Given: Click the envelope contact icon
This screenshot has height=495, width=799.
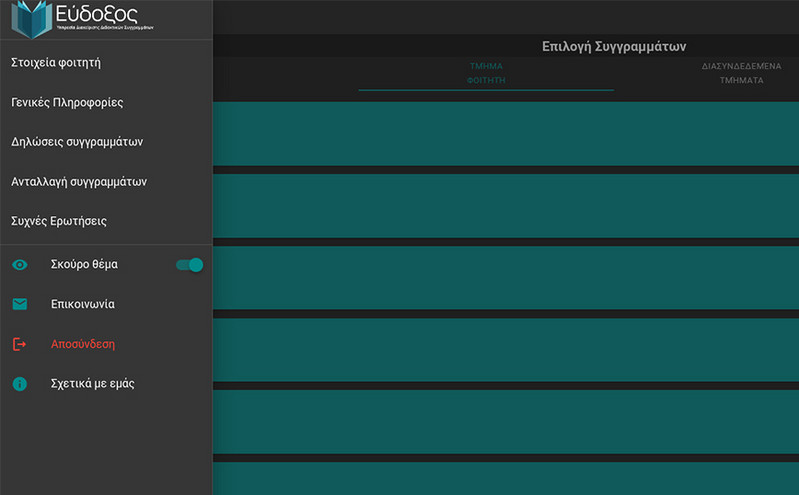Looking at the screenshot, I should pos(20,304).
